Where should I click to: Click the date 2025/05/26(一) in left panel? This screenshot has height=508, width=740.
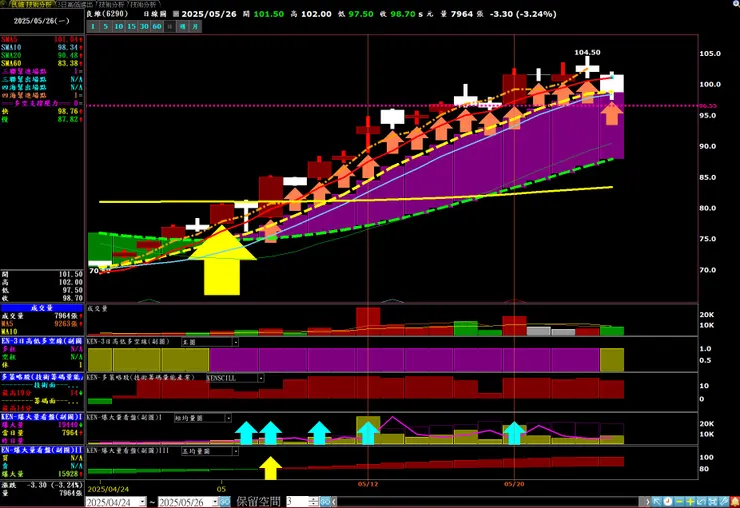click(x=42, y=21)
